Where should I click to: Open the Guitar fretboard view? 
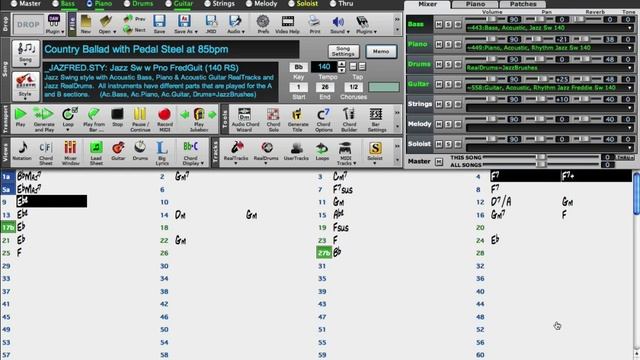tap(118, 151)
